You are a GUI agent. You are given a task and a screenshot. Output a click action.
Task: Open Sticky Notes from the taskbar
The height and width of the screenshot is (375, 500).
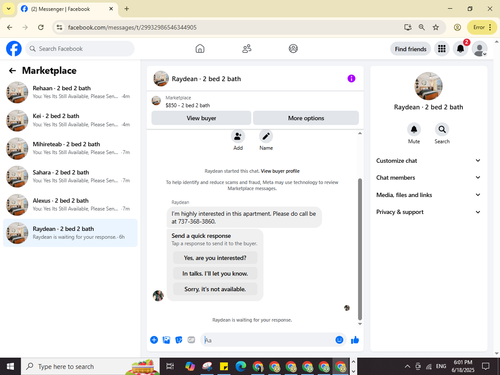point(224,366)
